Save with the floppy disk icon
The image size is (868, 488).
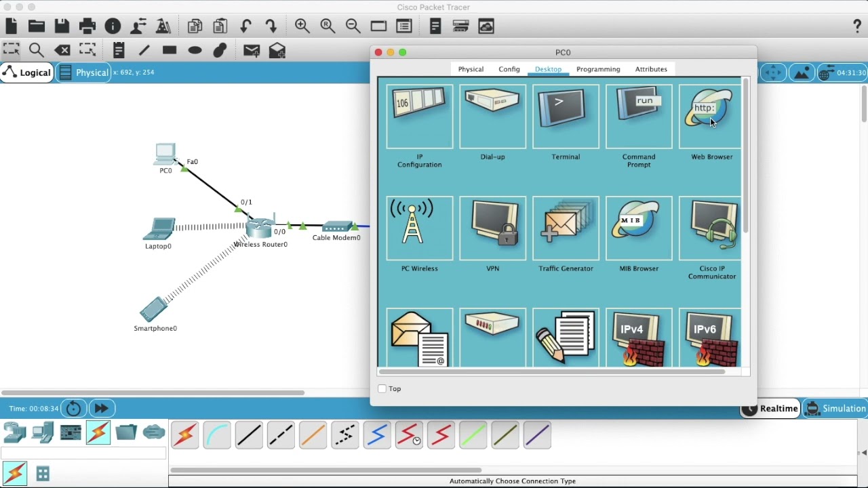(x=62, y=26)
